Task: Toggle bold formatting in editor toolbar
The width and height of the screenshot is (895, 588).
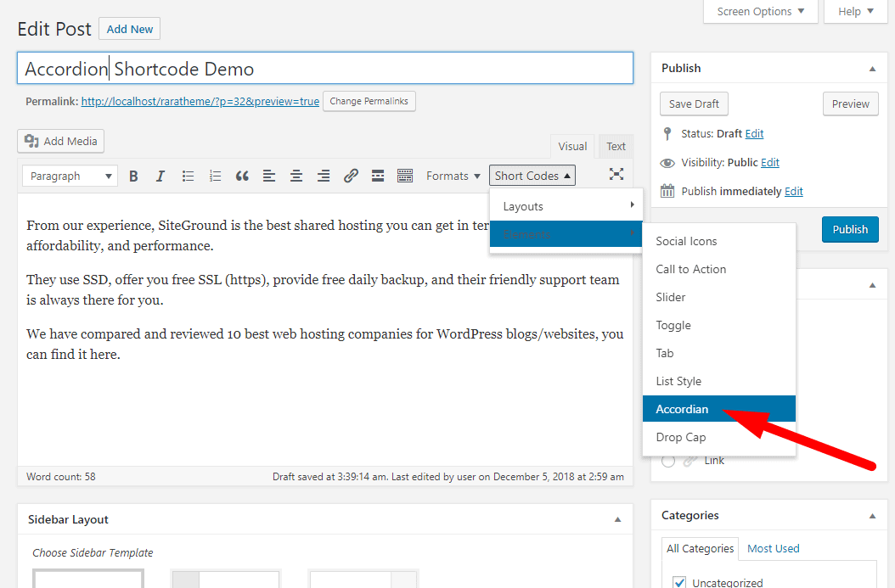Action: pos(133,176)
